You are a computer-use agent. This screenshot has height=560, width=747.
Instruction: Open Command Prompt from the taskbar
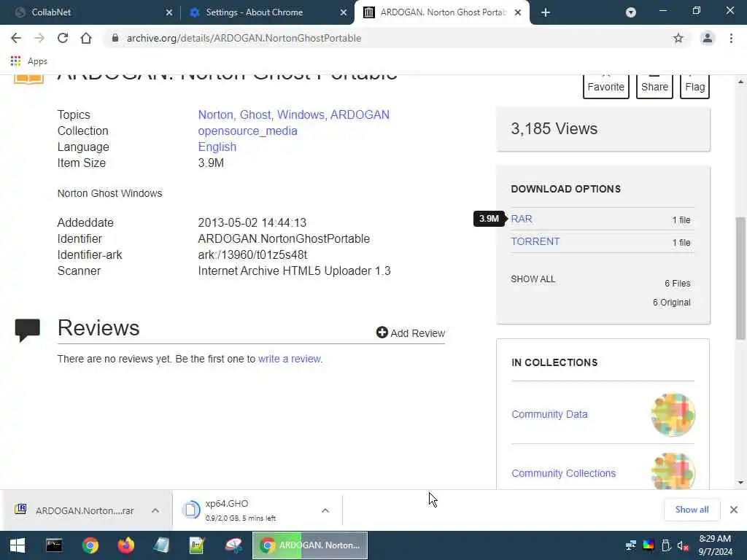(54, 545)
